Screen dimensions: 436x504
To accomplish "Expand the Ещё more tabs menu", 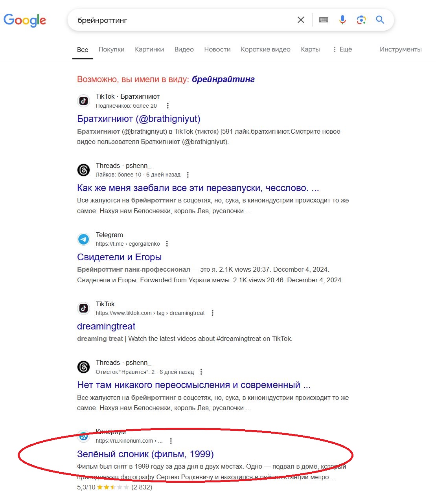I will coord(342,50).
